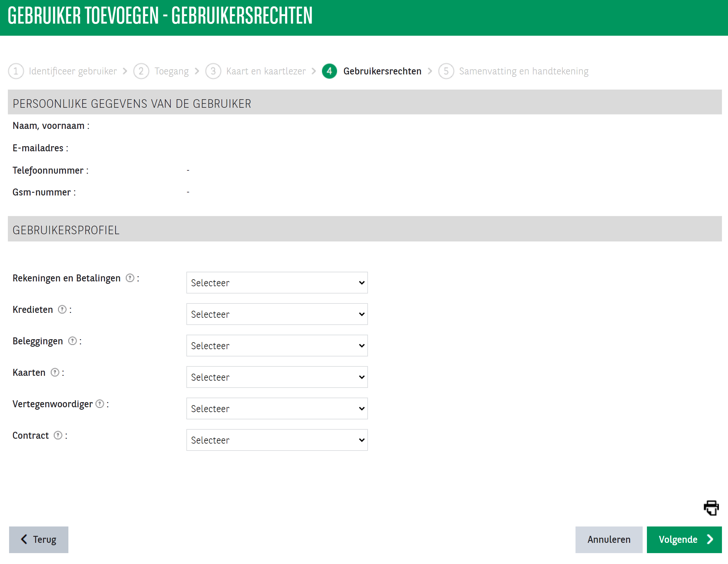
Task: Click the Beleggingen help question icon
Action: click(72, 341)
